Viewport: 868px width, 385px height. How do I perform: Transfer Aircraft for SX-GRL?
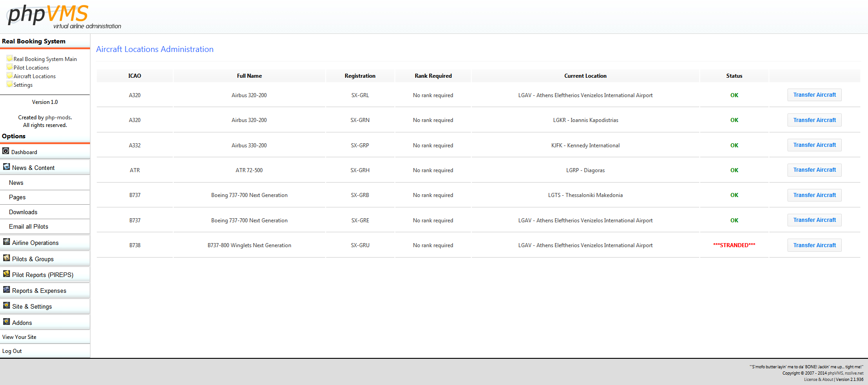tap(815, 95)
